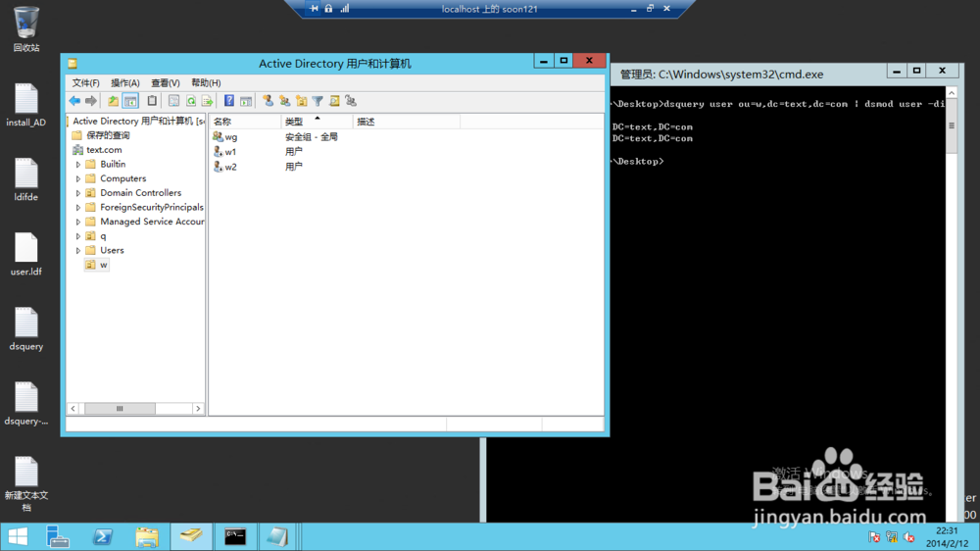Viewport: 980px width, 551px height.
Task: Open 操作(A) menu
Action: tap(125, 82)
